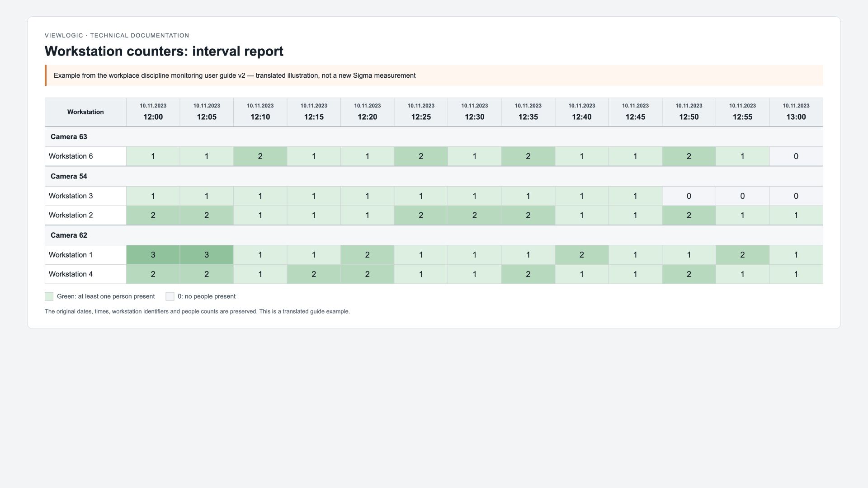This screenshot has width=868, height=488.
Task: Click Workstation 6 value at 12:10
Action: tap(260, 156)
